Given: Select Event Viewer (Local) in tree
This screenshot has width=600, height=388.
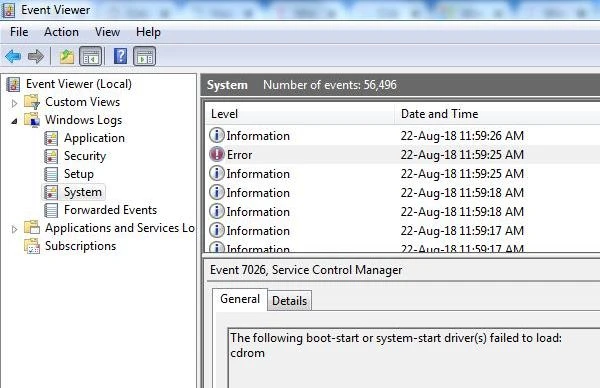Looking at the screenshot, I should coord(79,84).
